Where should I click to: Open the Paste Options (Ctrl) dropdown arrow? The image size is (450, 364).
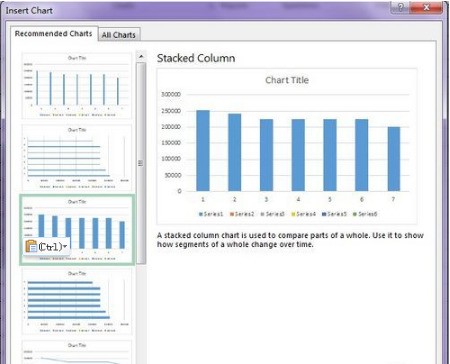(65, 246)
